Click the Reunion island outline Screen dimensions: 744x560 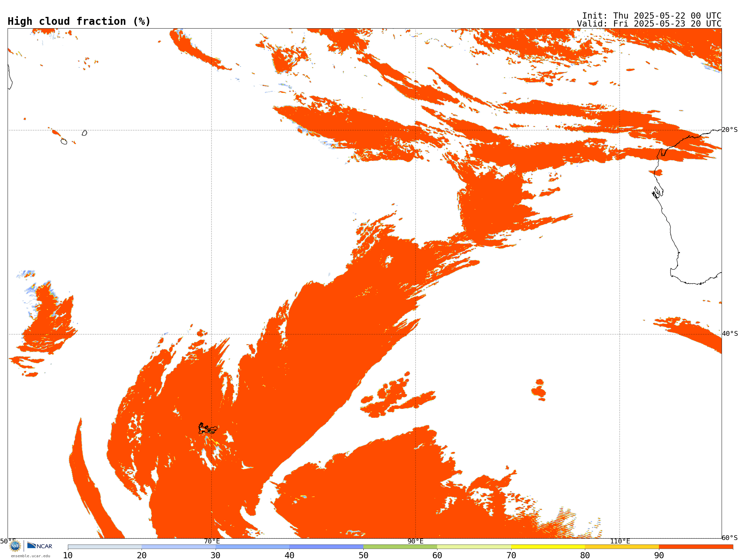coord(64,142)
